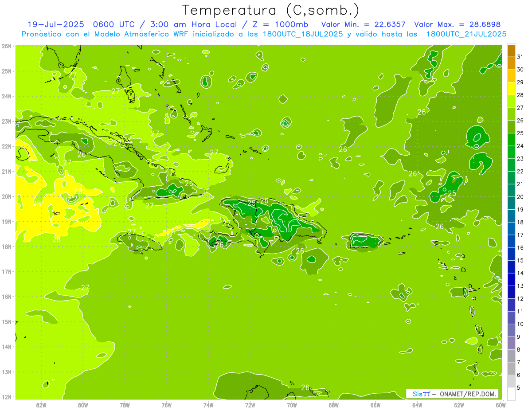Screen dimensions: 532x411
Task: Click latitude axis label "24N"
Action: (6, 96)
